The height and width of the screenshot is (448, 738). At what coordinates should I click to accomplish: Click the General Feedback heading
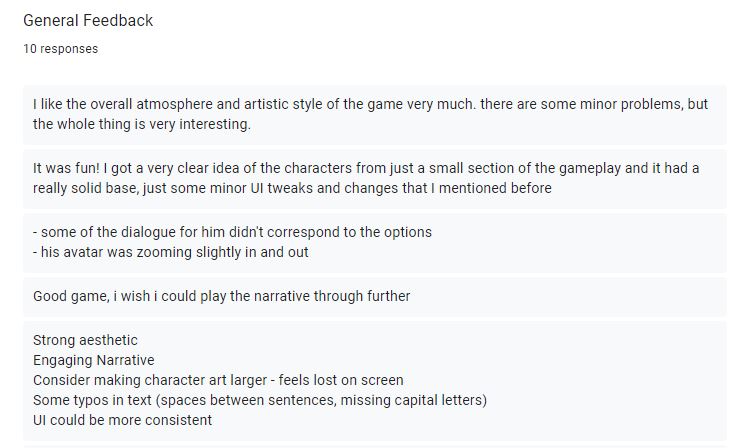pos(88,20)
